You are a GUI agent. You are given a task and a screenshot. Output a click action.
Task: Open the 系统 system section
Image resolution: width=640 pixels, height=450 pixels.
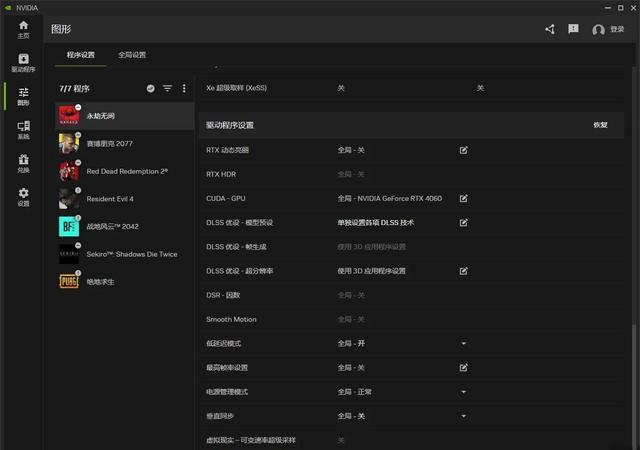(23, 130)
